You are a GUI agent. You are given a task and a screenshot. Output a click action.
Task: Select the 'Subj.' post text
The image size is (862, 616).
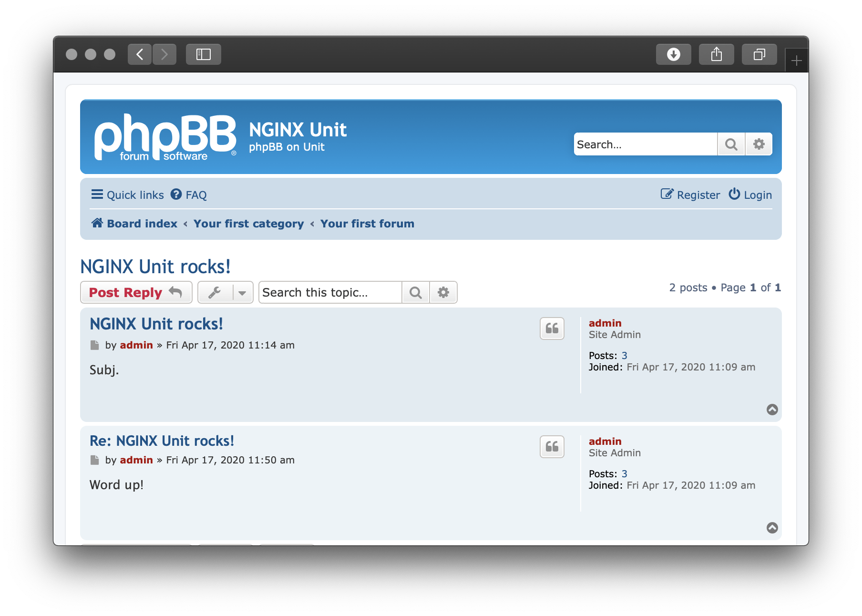pos(104,370)
